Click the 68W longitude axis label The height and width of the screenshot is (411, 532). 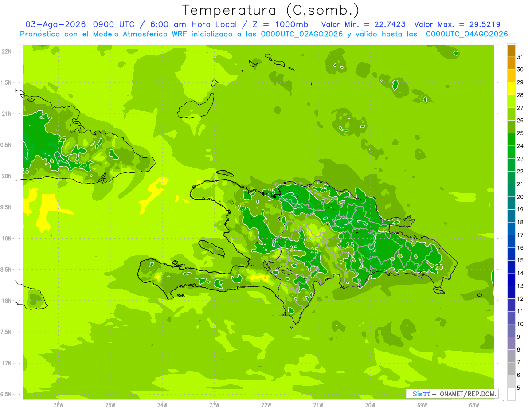point(474,405)
